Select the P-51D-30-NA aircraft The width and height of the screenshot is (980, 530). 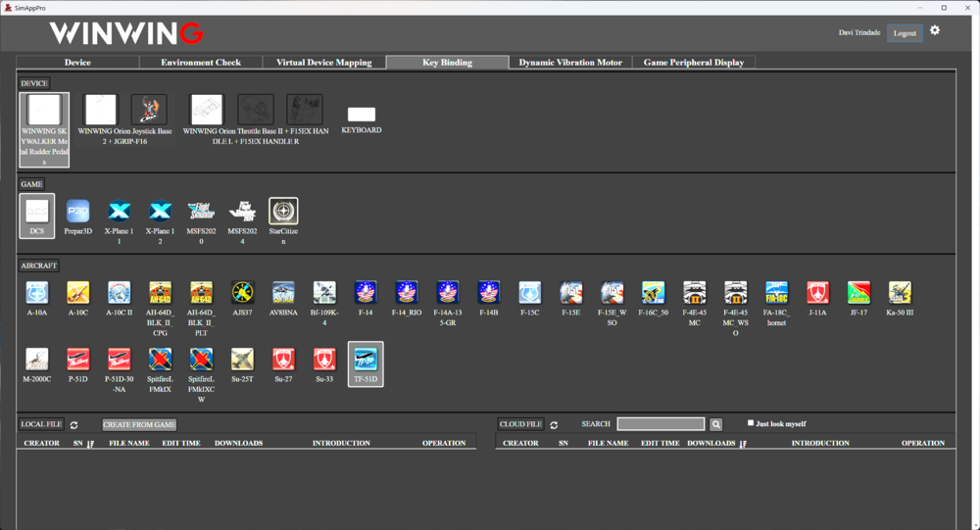click(x=119, y=360)
